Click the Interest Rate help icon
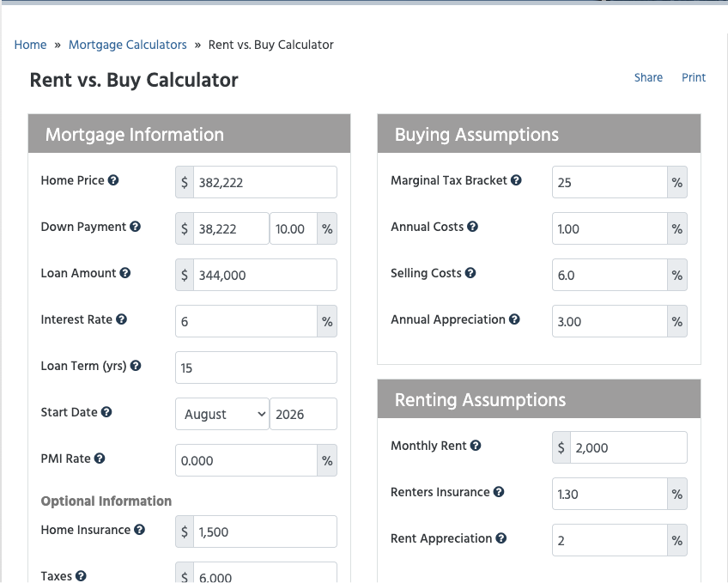Image resolution: width=728 pixels, height=583 pixels. click(121, 319)
